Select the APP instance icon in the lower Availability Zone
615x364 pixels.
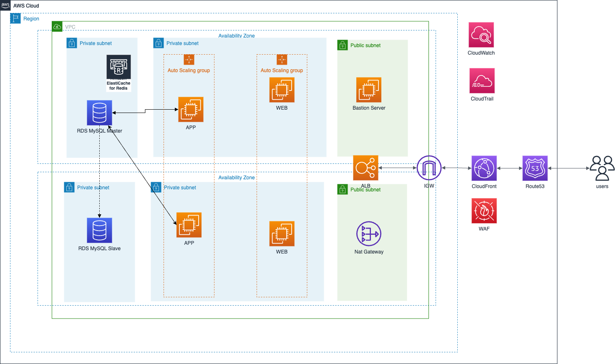pos(189,225)
